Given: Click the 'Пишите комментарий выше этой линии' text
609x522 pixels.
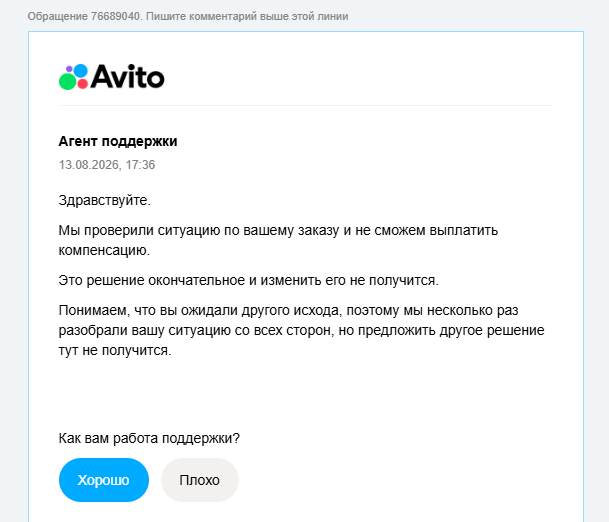Looking at the screenshot, I should [247, 16].
